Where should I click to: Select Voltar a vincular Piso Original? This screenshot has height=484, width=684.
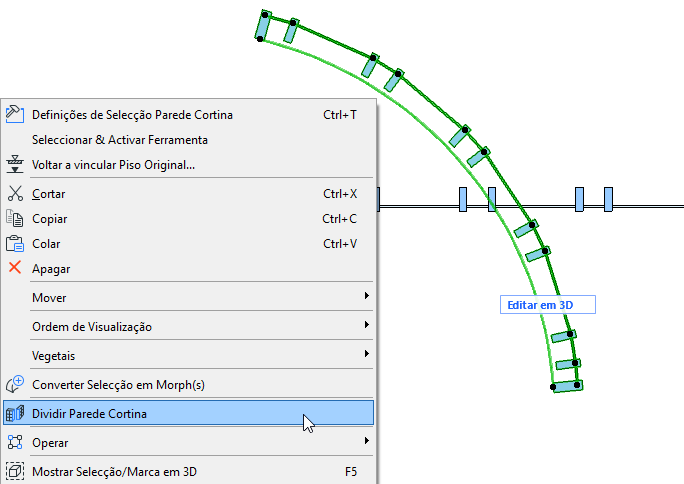click(188, 165)
